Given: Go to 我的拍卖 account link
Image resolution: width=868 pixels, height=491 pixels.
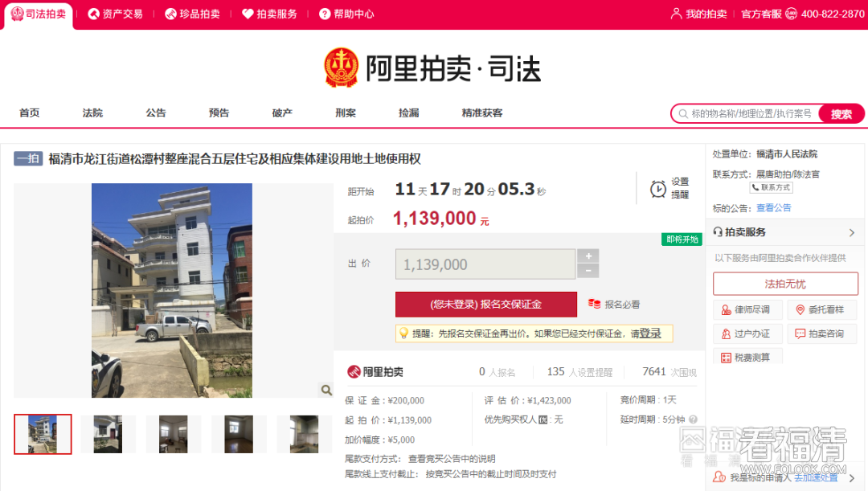Looking at the screenshot, I should click(698, 14).
